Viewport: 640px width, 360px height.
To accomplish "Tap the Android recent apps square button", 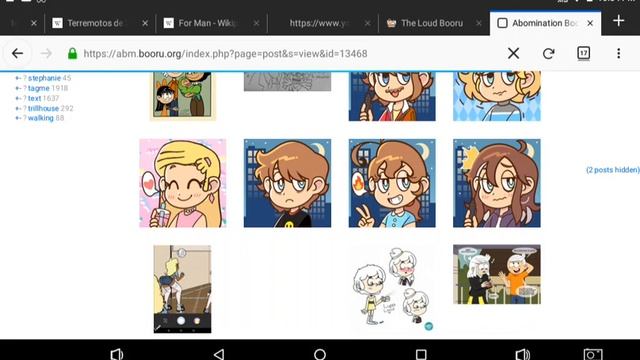I will point(421,354).
